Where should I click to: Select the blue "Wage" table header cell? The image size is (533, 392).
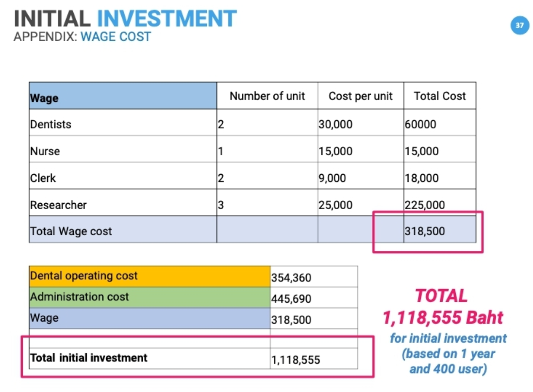122,96
